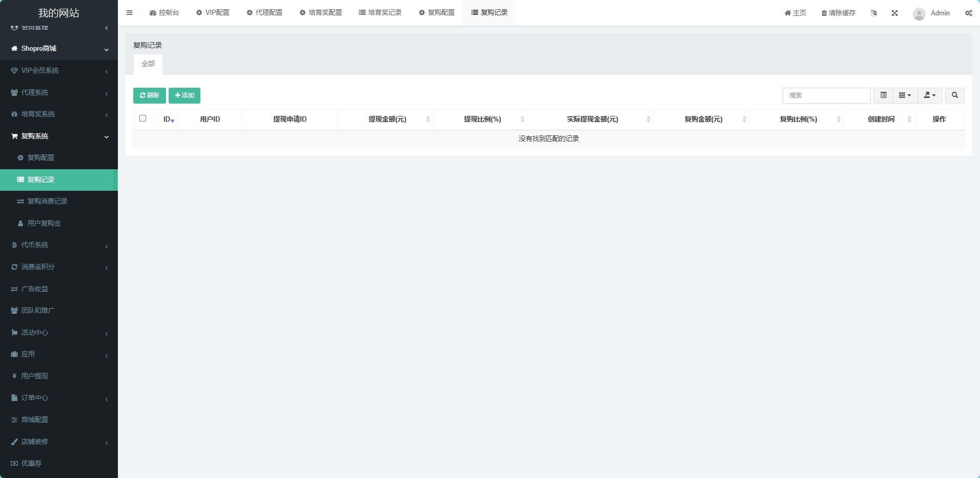The image size is (980, 478).
Task: Expand the VIP会员系统 sidebar menu
Action: coord(59,71)
